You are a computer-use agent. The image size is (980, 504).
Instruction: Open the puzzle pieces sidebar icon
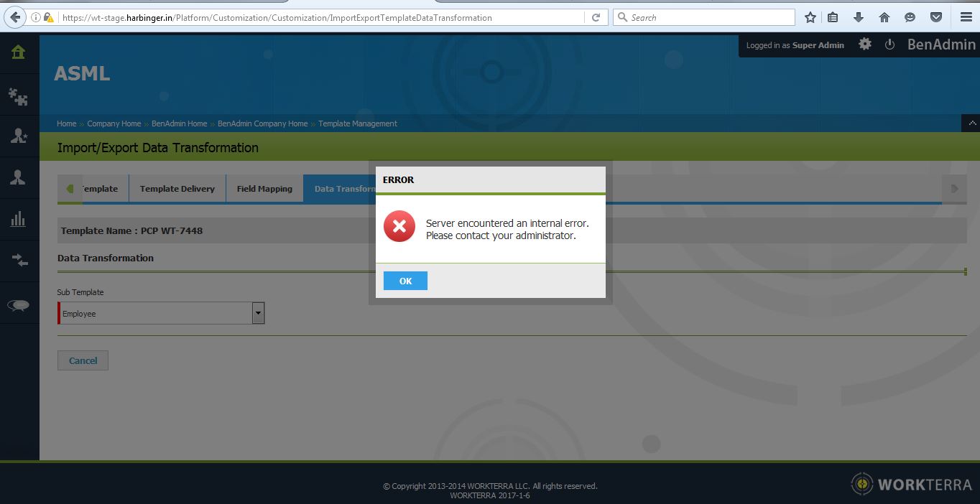[18, 96]
